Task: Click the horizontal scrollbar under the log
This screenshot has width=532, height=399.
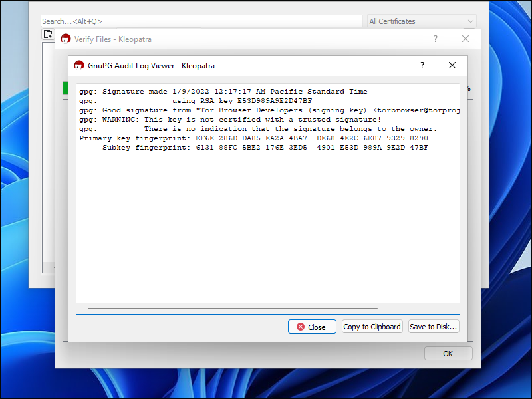Action: click(233, 309)
